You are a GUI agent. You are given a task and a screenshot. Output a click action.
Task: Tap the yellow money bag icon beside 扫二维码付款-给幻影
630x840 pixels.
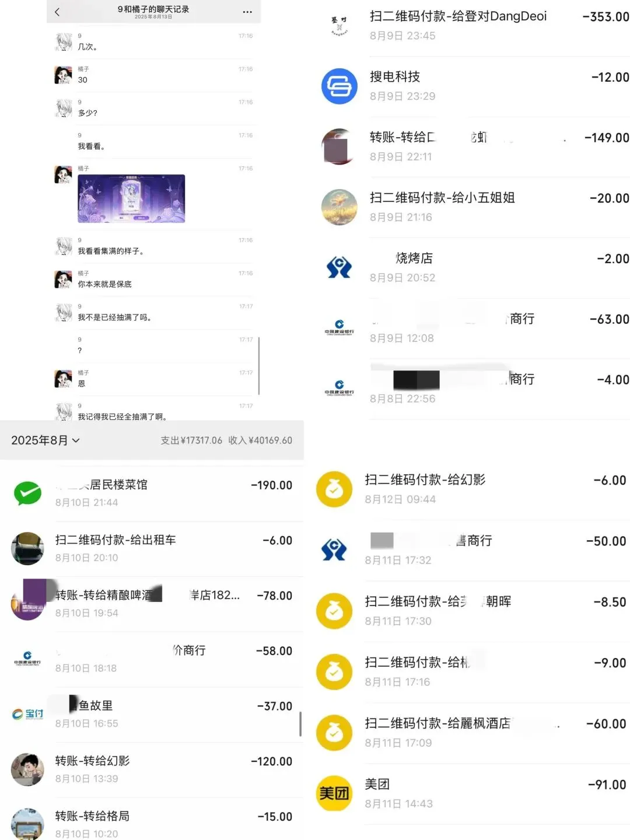click(334, 489)
